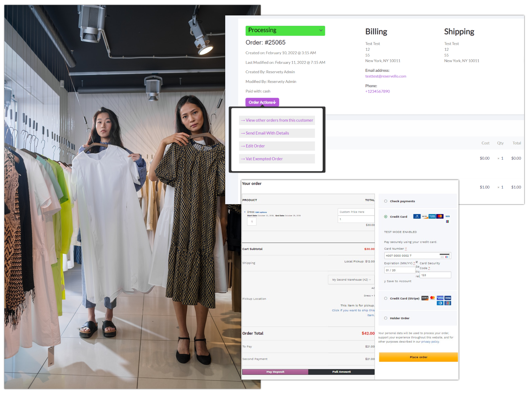
Task: Click the Diners Club icon under Stripe
Action: (x=440, y=303)
